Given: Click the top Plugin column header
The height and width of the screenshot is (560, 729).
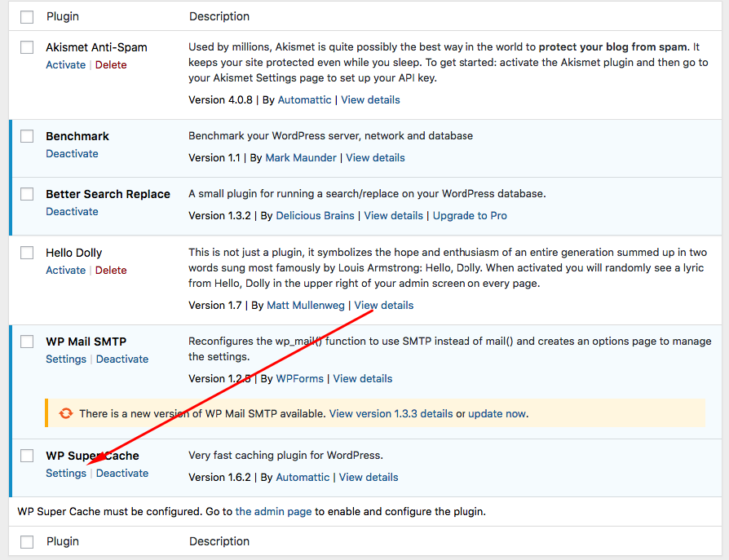Looking at the screenshot, I should pos(63,16).
